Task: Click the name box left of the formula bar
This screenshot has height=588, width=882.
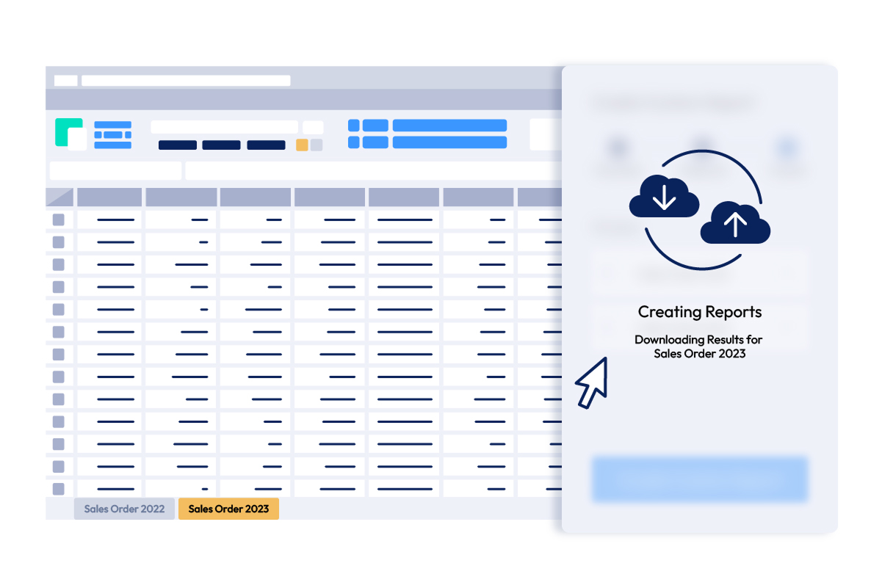Action: click(115, 171)
